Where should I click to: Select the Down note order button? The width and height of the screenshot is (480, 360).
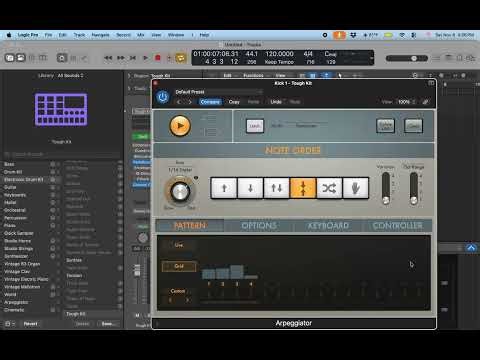(250, 188)
